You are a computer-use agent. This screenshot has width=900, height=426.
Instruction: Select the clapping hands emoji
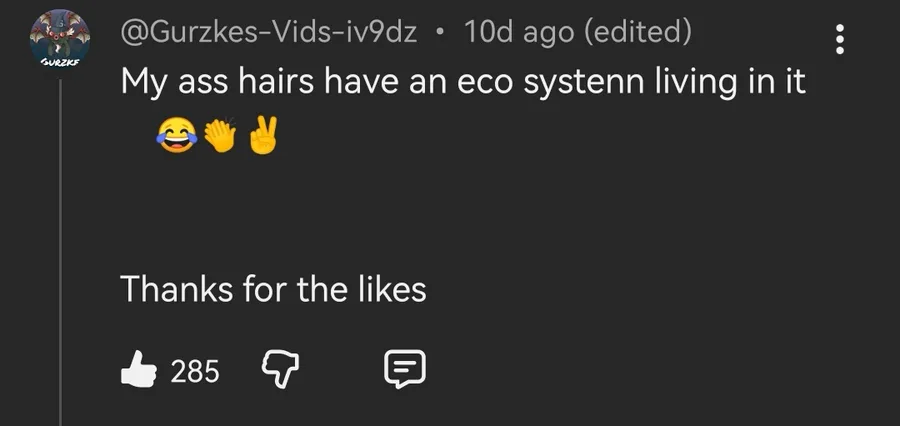220,135
